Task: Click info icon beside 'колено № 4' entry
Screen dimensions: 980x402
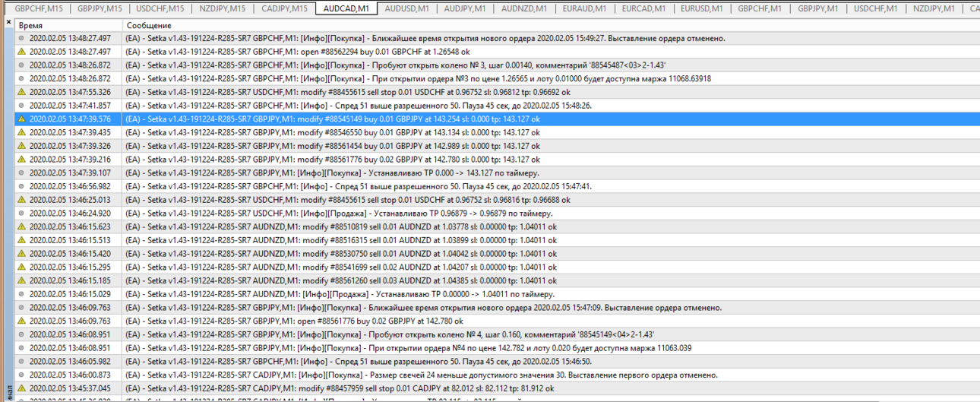Action: point(21,334)
